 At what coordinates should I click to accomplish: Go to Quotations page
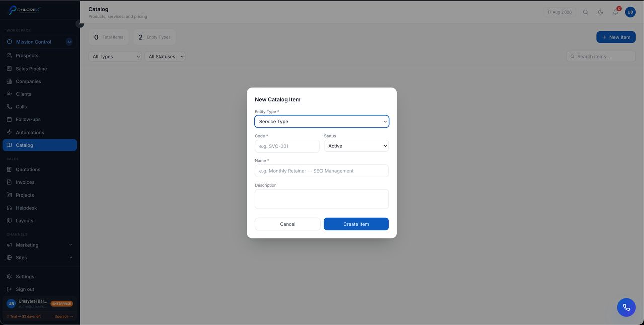click(39, 169)
